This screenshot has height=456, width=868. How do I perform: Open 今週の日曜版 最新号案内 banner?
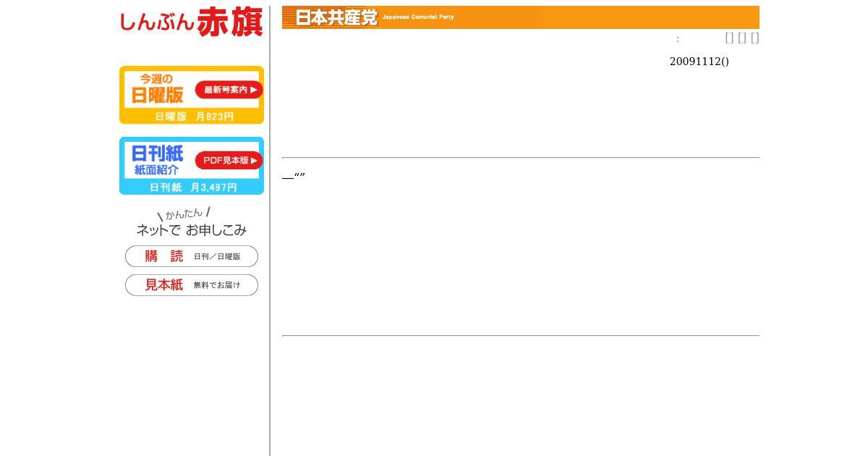tap(192, 95)
